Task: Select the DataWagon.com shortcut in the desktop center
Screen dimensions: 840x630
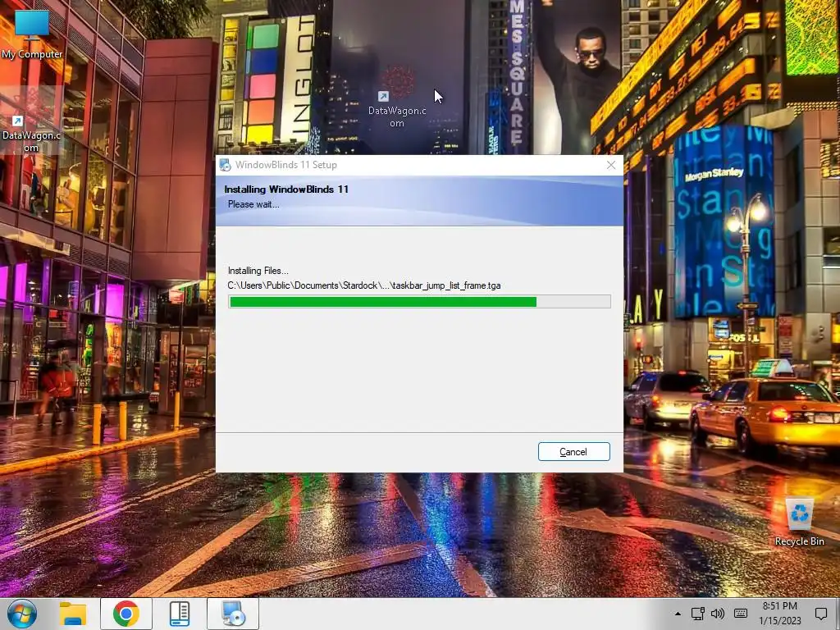Action: (397, 98)
